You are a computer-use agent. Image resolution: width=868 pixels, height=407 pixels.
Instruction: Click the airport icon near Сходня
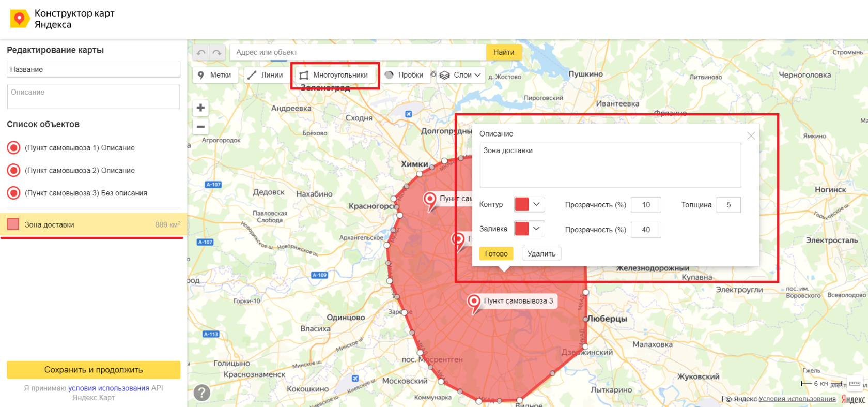[409, 114]
